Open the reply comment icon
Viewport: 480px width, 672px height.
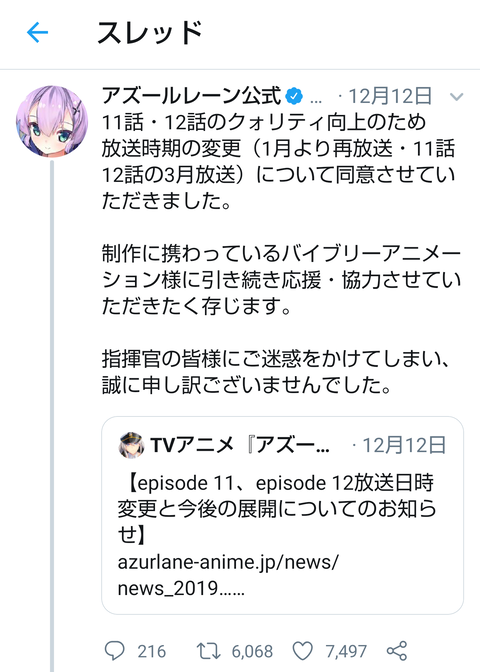pyautogui.click(x=114, y=651)
